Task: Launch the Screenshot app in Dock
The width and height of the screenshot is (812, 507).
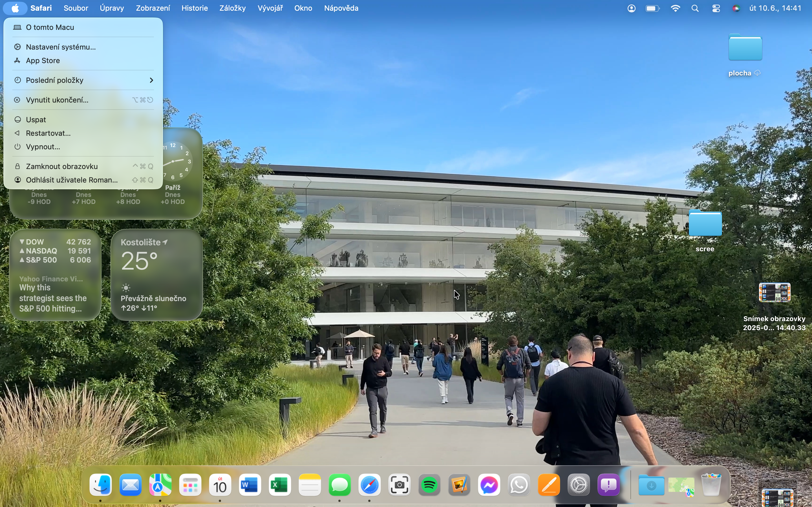Action: tap(399, 485)
